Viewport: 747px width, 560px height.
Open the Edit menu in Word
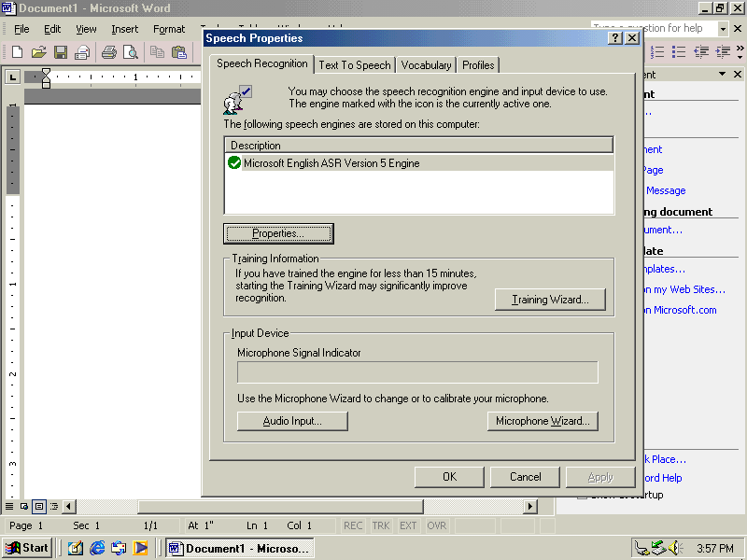coord(52,29)
